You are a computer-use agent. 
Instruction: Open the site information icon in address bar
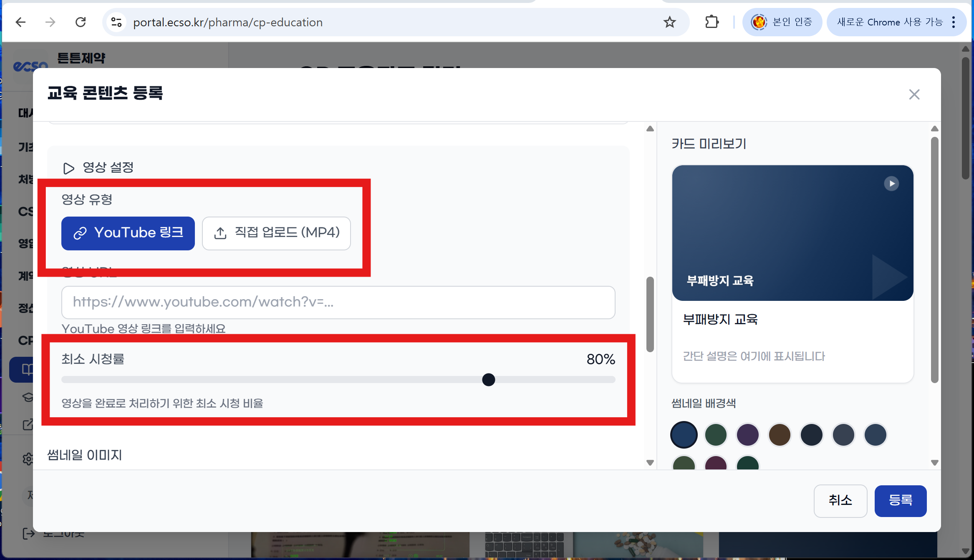[x=116, y=22]
